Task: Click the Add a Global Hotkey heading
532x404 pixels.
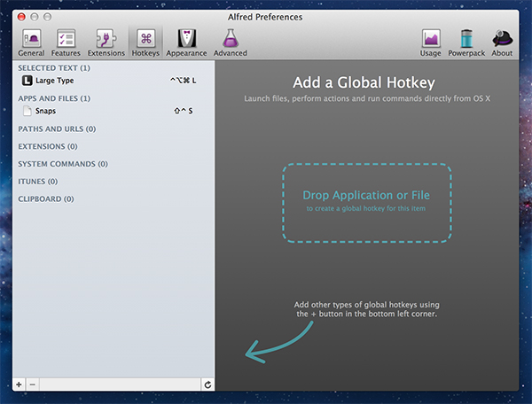Action: (364, 82)
